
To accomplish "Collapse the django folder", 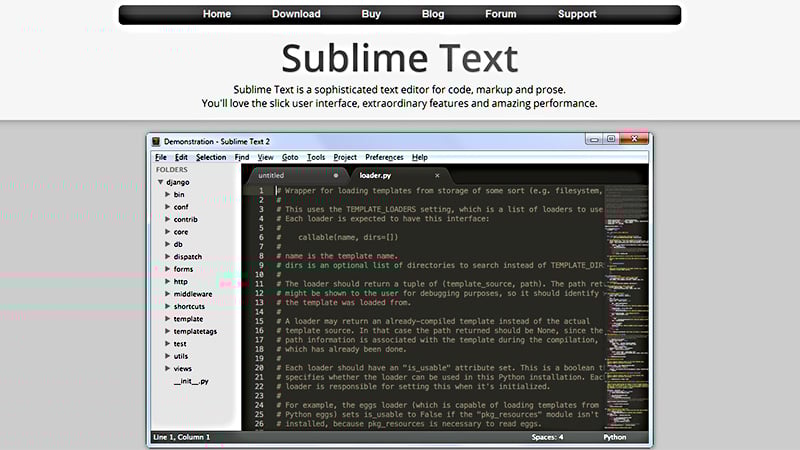I will (160, 183).
